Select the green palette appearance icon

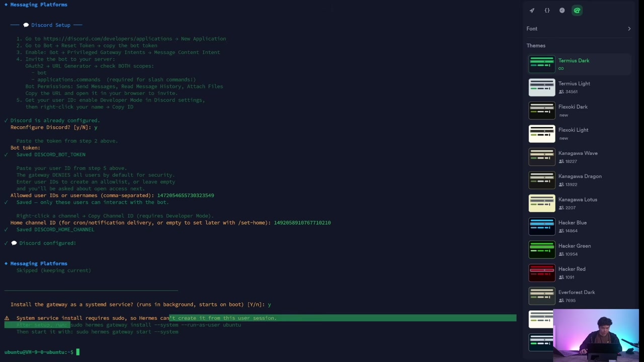tap(577, 11)
